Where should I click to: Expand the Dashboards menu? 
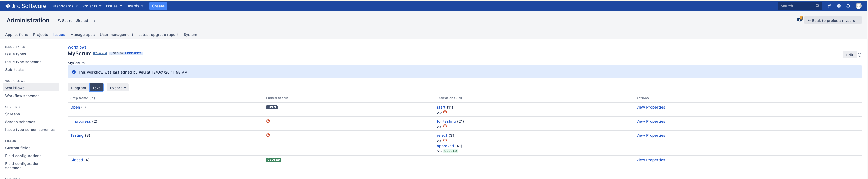(64, 6)
